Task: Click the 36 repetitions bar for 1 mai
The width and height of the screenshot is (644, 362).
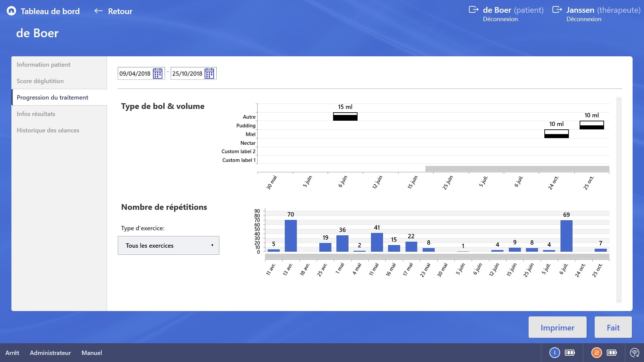Action: click(x=342, y=243)
